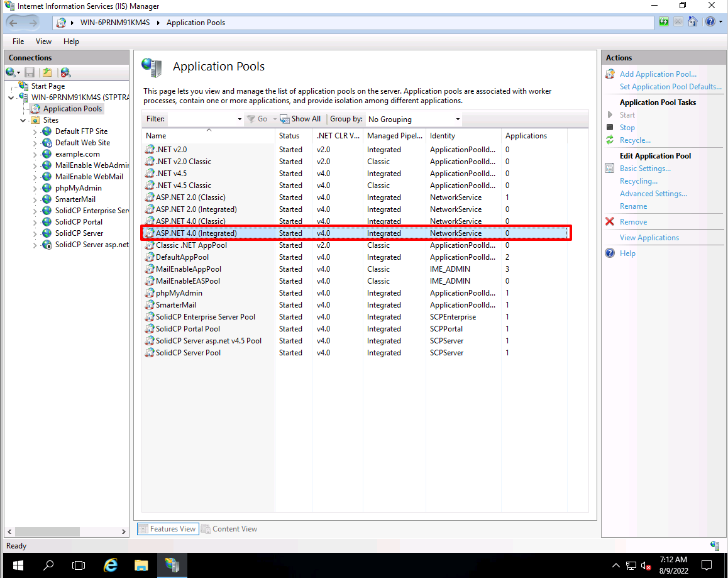
Task: Select the MailEnableAppPool row name
Action: pos(189,269)
